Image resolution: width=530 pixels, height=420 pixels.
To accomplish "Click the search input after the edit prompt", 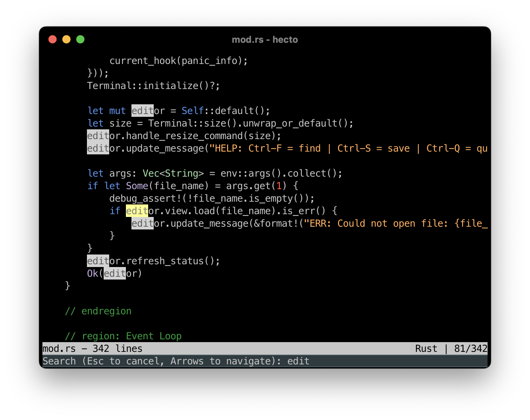I will [x=298, y=361].
